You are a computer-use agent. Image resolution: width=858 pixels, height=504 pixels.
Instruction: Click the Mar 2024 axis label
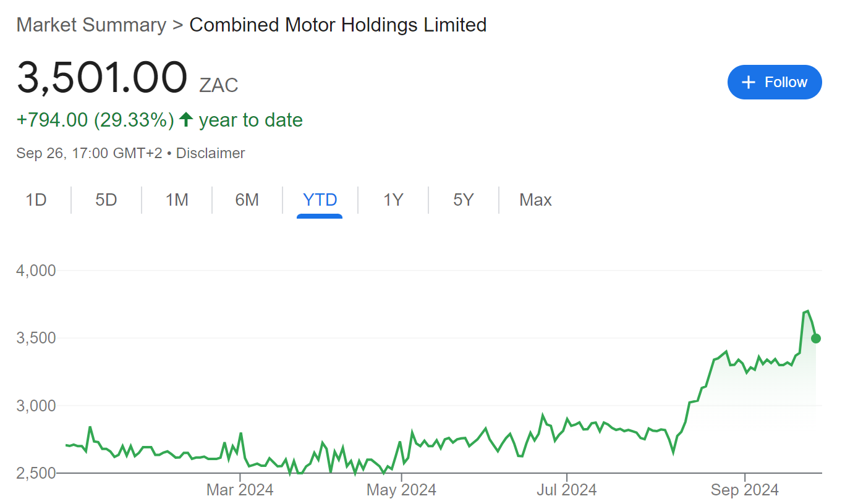click(239, 490)
